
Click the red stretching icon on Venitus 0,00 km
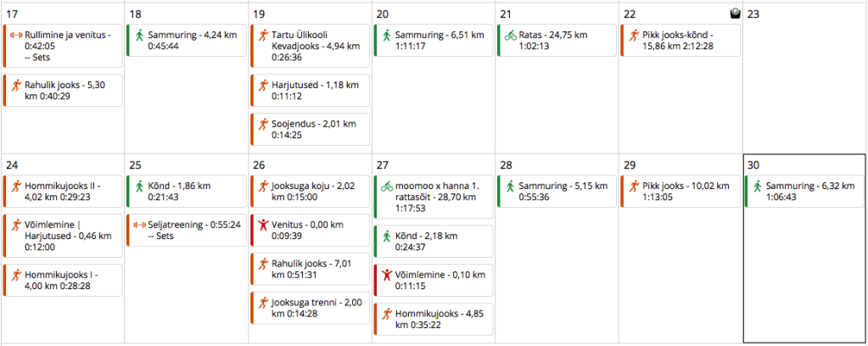point(262,225)
